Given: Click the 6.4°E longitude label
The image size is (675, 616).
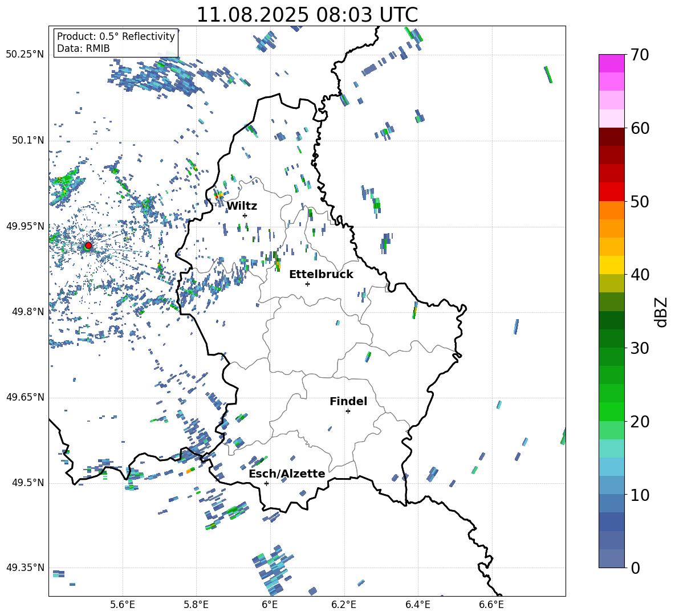Looking at the screenshot, I should click(417, 605).
